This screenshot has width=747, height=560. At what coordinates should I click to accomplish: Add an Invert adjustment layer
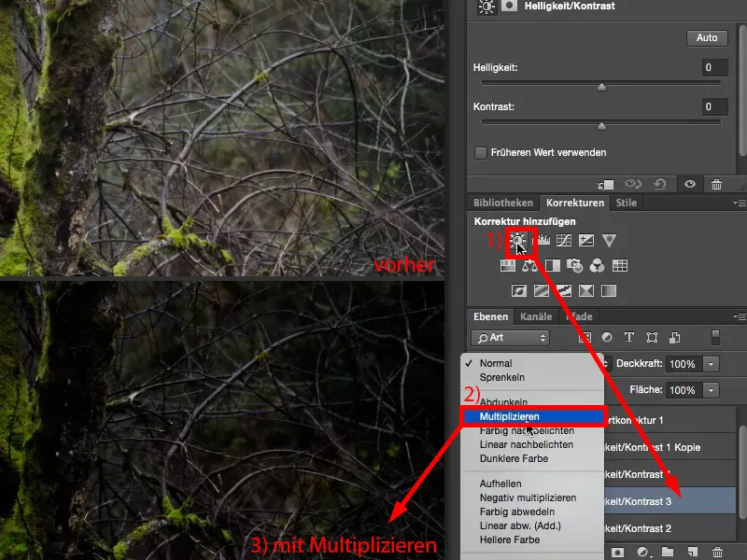point(519,290)
